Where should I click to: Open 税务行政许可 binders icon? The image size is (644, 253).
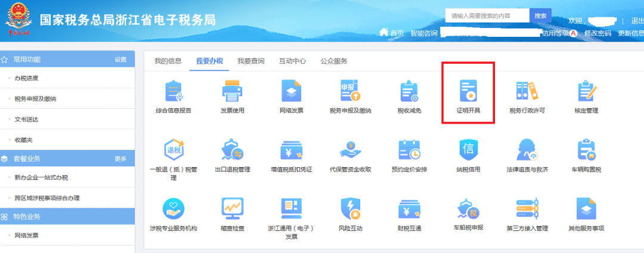tap(527, 91)
